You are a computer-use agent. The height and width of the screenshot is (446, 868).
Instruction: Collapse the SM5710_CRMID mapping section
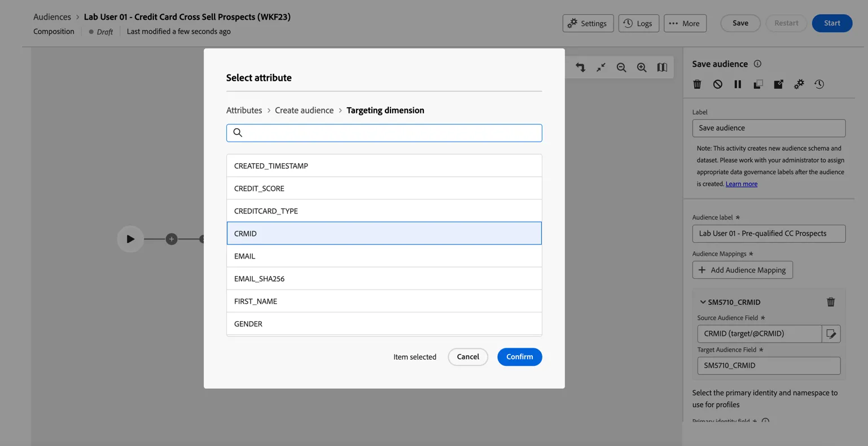pos(703,302)
